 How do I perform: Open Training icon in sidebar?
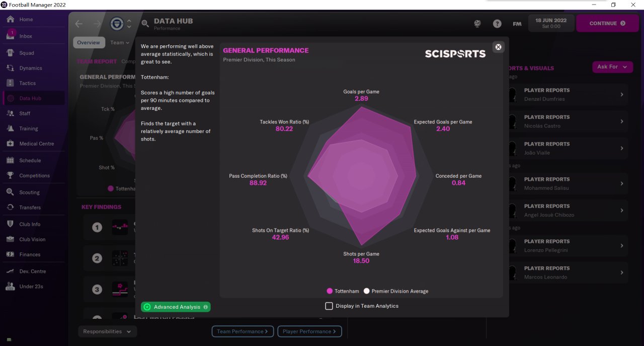click(10, 128)
